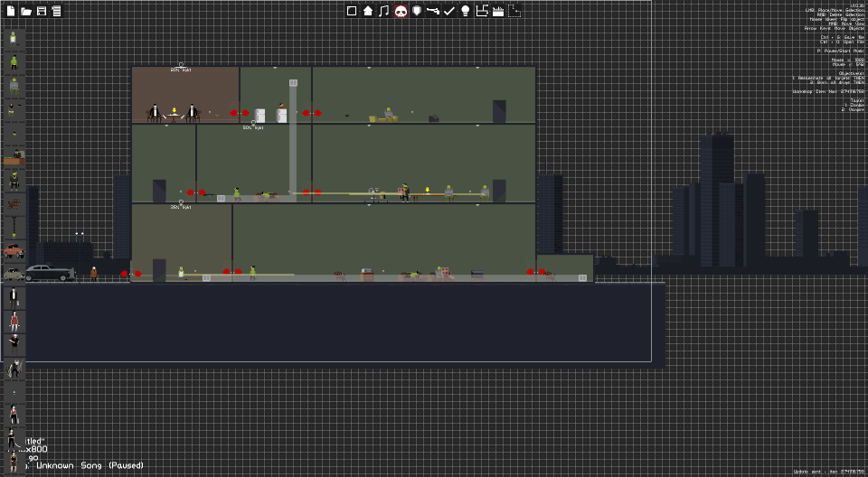
Task: Save the level with the floppy icon
Action: (42, 11)
